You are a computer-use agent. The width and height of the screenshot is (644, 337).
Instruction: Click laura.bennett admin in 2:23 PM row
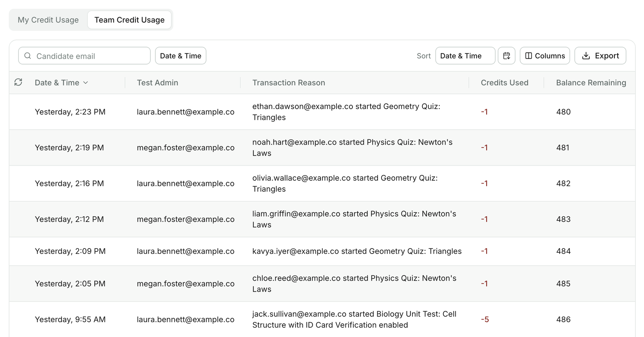click(x=185, y=112)
